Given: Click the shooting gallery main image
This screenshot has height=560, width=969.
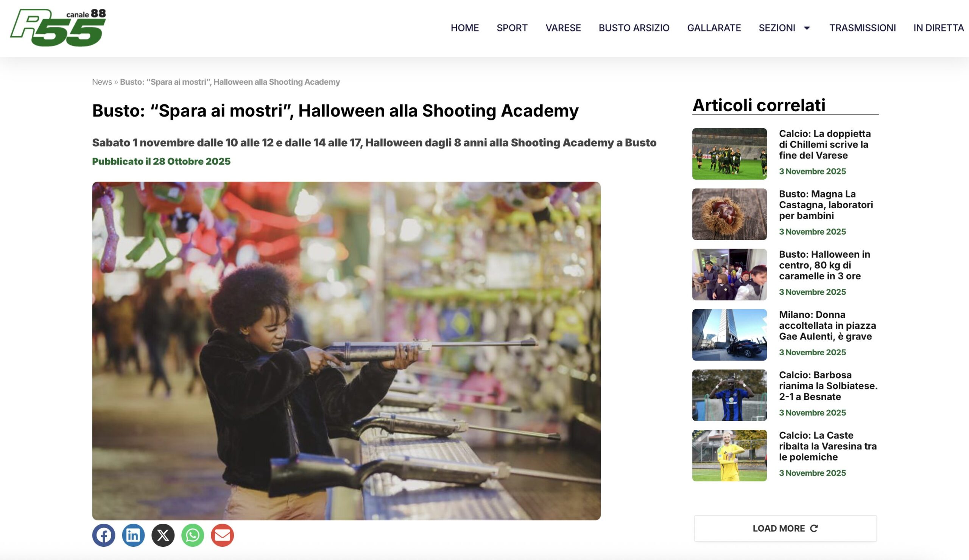Looking at the screenshot, I should point(346,350).
